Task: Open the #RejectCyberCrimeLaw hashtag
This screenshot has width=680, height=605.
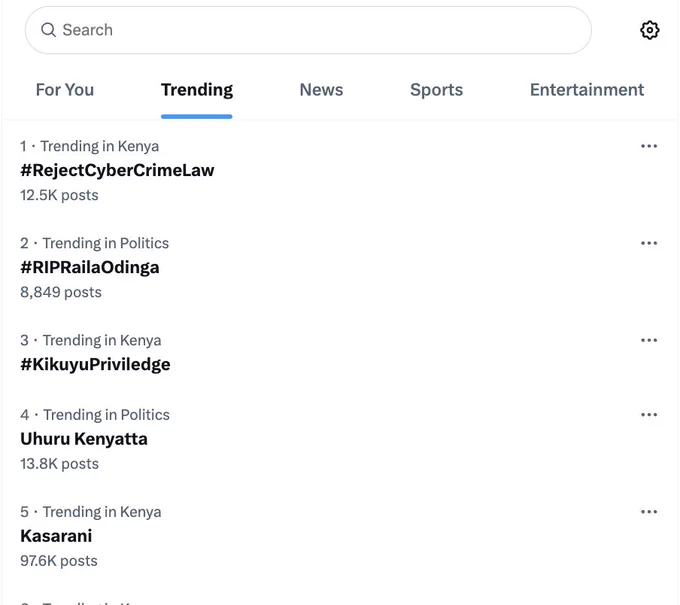Action: pos(117,170)
